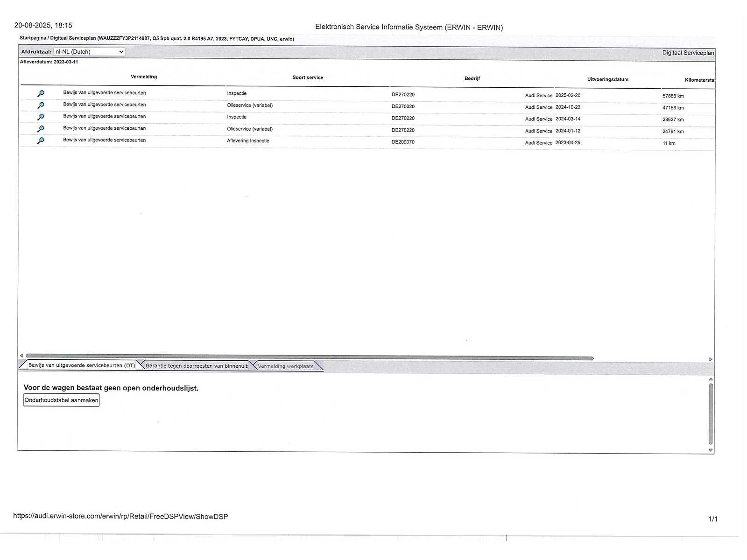Click down arrow of lower panel scrollbar

[711, 450]
